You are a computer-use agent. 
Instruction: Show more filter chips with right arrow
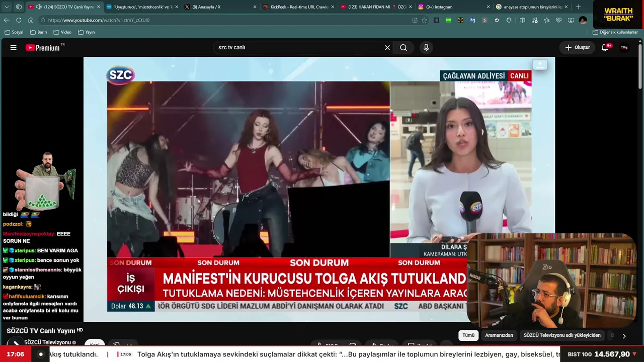(x=624, y=336)
